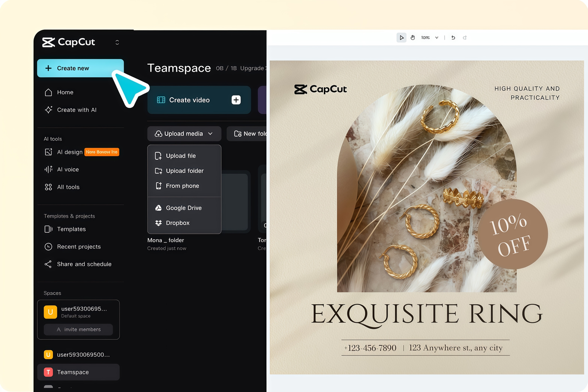Toggle the workspace switcher beside CapCut logo

(x=117, y=42)
